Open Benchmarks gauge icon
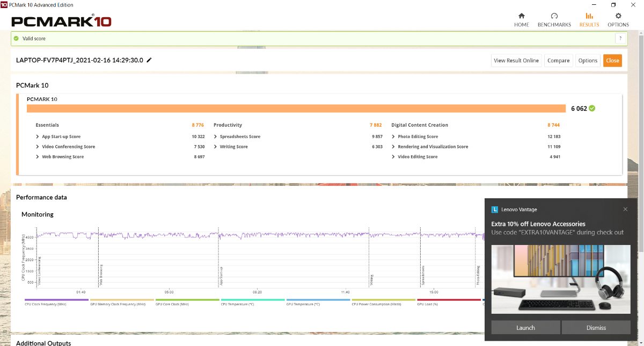 pos(554,16)
